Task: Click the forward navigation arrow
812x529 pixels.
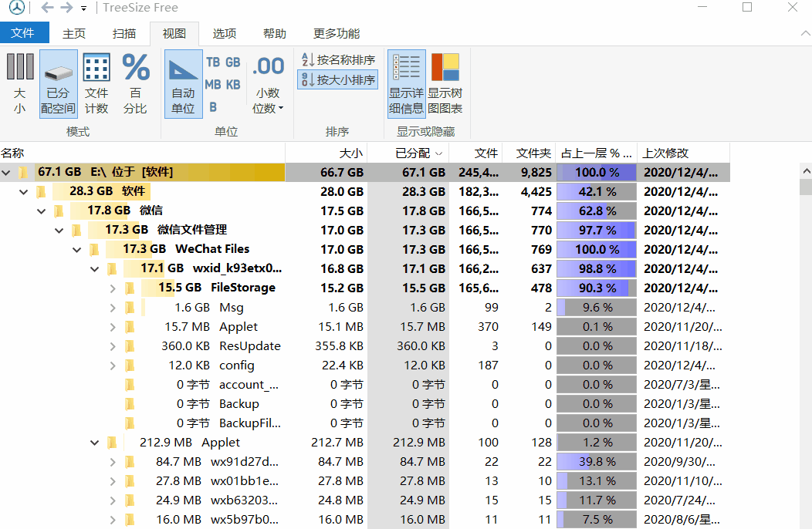Action: pyautogui.click(x=66, y=8)
